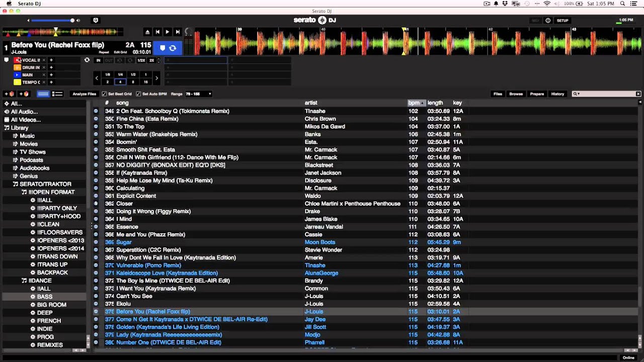Jump to previous track on deck
The height and width of the screenshot is (362, 644).
[x=157, y=32]
